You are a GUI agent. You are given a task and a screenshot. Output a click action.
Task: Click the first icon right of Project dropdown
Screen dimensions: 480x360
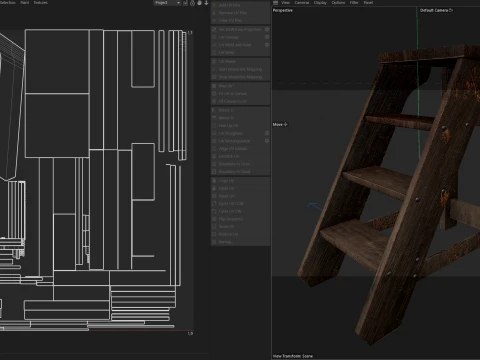[x=185, y=3]
